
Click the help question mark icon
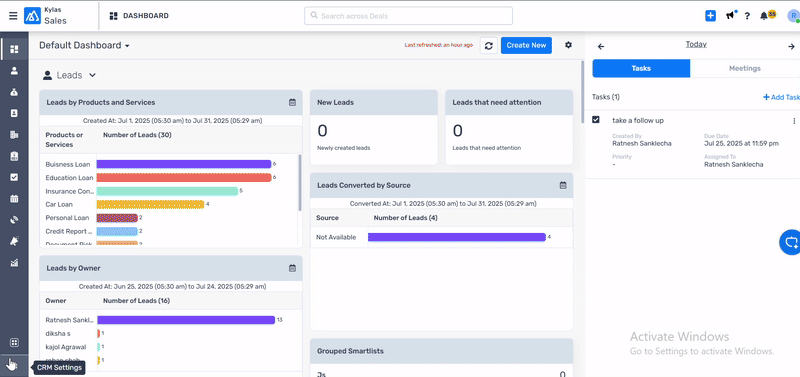(747, 16)
